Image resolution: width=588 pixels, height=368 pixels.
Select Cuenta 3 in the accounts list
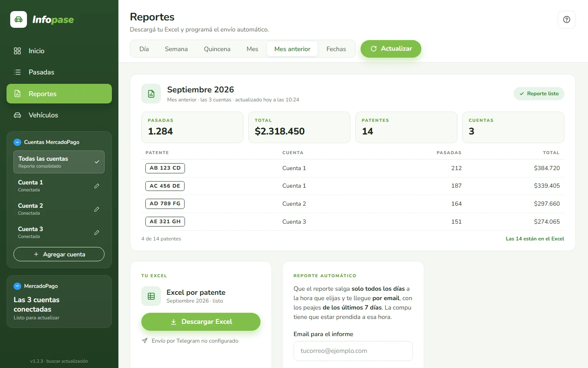coord(59,232)
